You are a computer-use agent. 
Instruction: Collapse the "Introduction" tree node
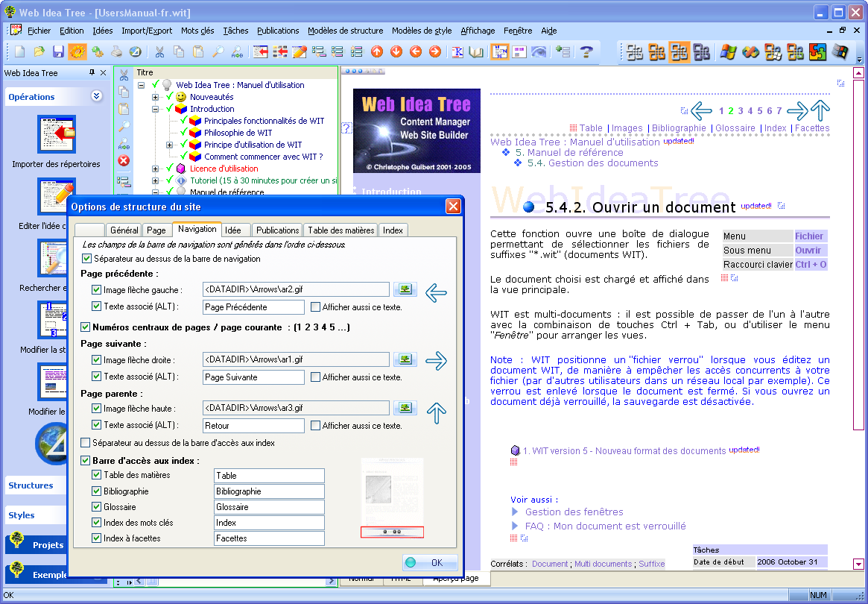coord(155,109)
